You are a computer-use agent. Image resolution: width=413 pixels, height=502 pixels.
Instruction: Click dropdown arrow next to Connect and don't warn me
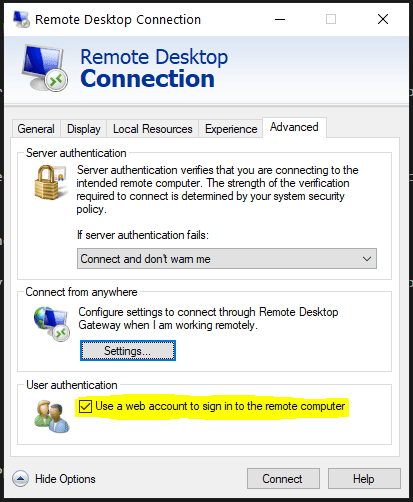(367, 259)
